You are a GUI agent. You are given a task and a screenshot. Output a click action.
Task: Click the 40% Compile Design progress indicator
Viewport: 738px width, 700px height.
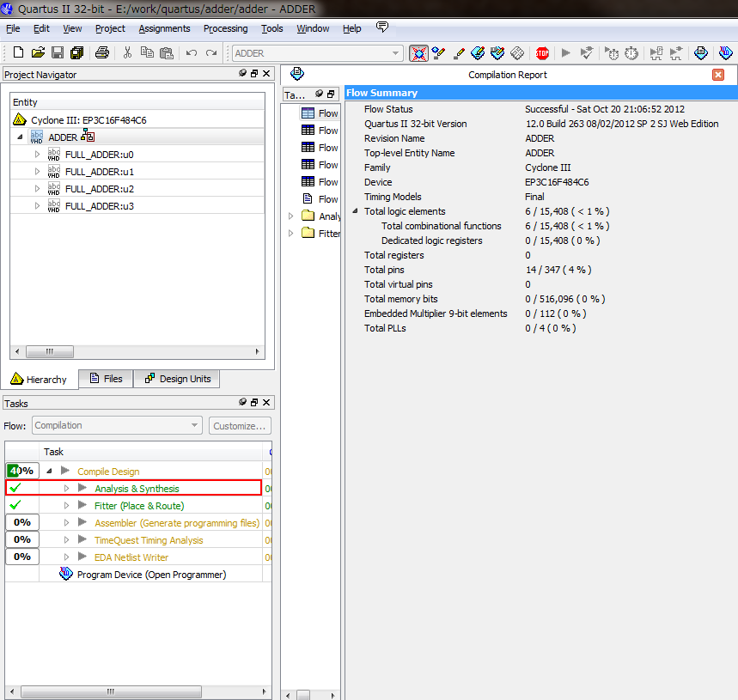[x=22, y=471]
